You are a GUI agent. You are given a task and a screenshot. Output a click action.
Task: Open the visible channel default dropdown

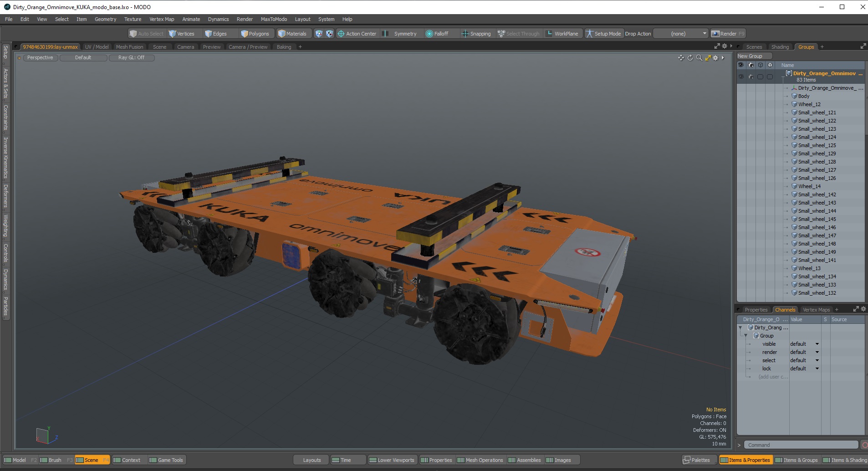click(x=805, y=344)
